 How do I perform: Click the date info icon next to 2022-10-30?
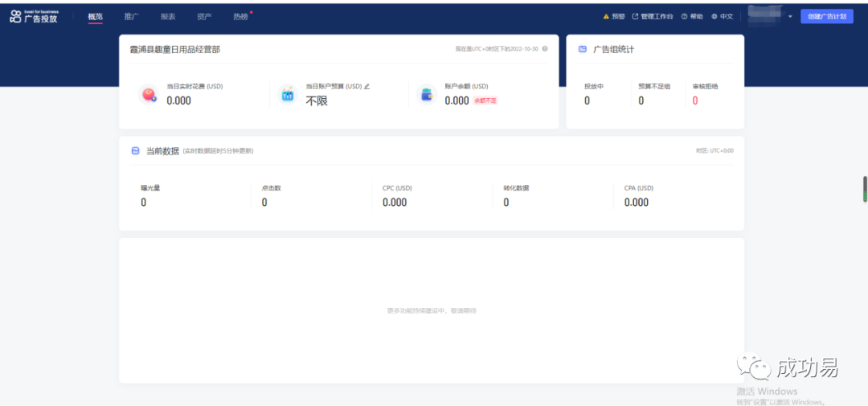545,49
